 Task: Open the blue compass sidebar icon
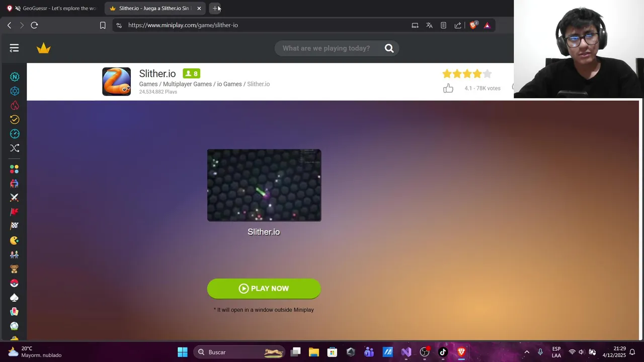(15, 134)
